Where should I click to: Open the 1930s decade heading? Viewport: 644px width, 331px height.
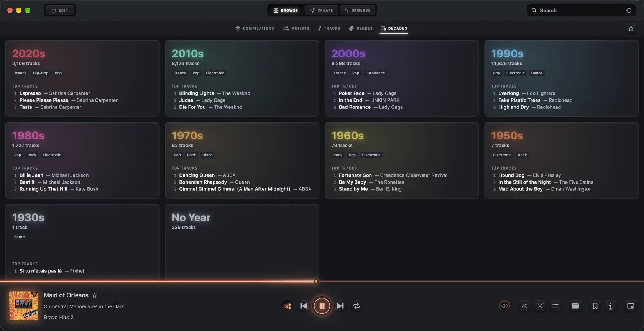[28, 218]
